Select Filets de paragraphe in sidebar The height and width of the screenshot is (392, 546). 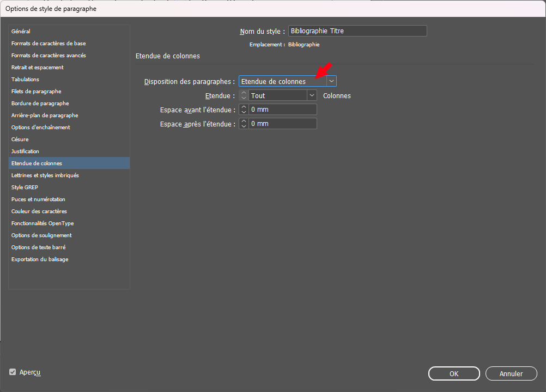(x=37, y=92)
